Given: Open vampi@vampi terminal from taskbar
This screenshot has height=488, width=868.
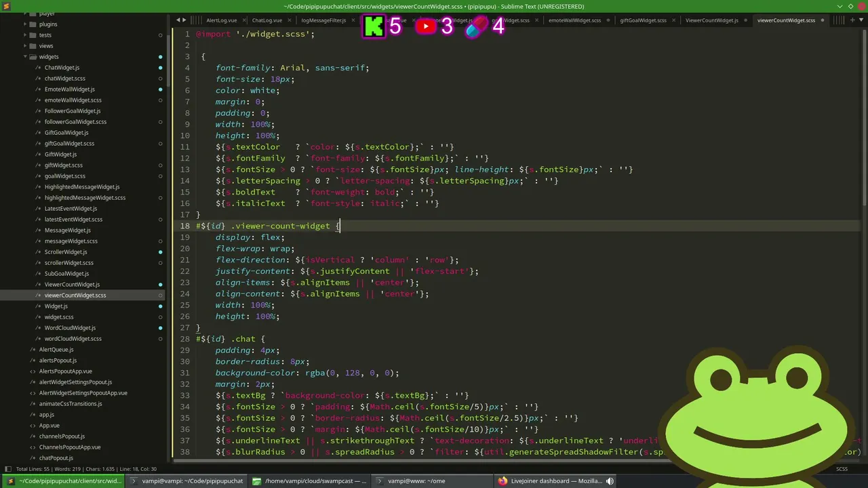Looking at the screenshot, I should (186, 481).
